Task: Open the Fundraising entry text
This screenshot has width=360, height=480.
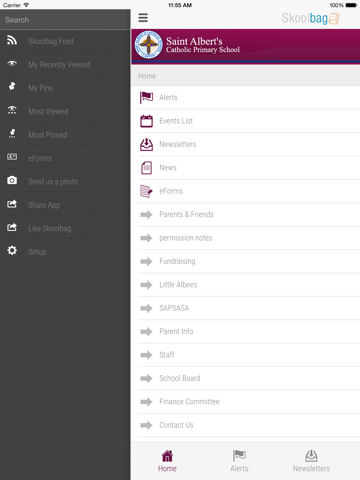Action: 177,261
